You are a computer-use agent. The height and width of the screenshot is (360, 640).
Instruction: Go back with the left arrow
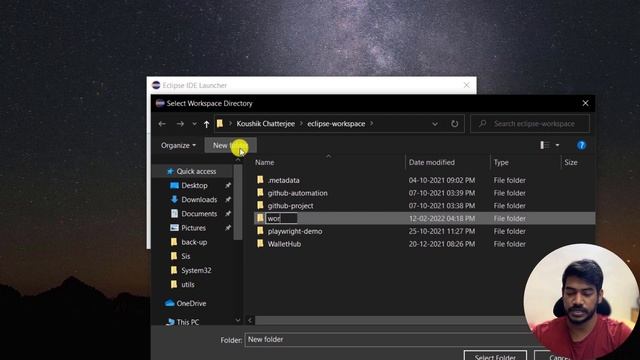click(x=162, y=124)
